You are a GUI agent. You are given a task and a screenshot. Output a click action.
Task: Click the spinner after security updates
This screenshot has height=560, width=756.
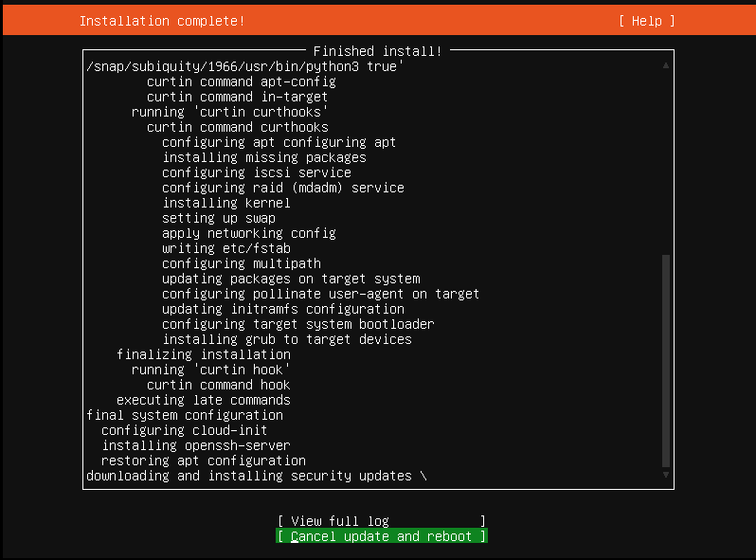(423, 476)
